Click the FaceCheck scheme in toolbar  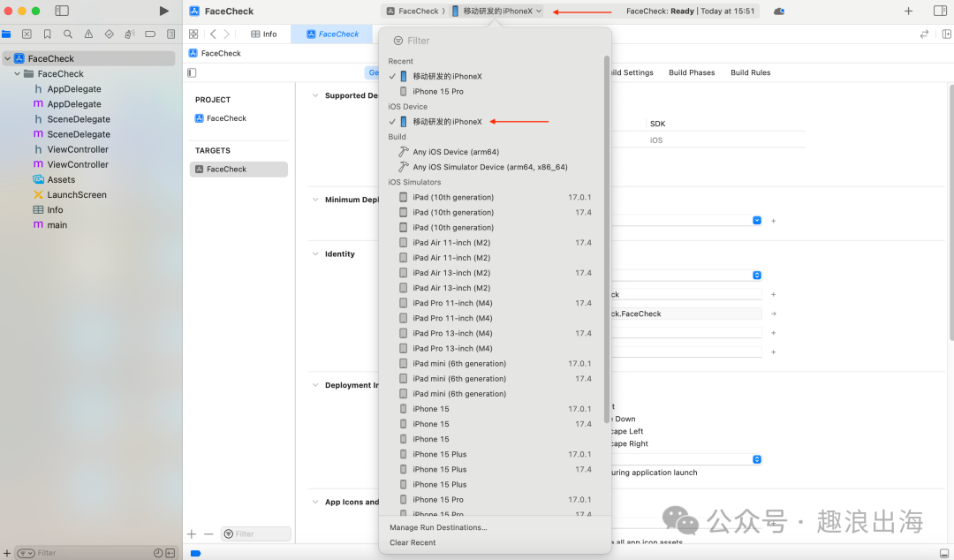click(x=413, y=11)
